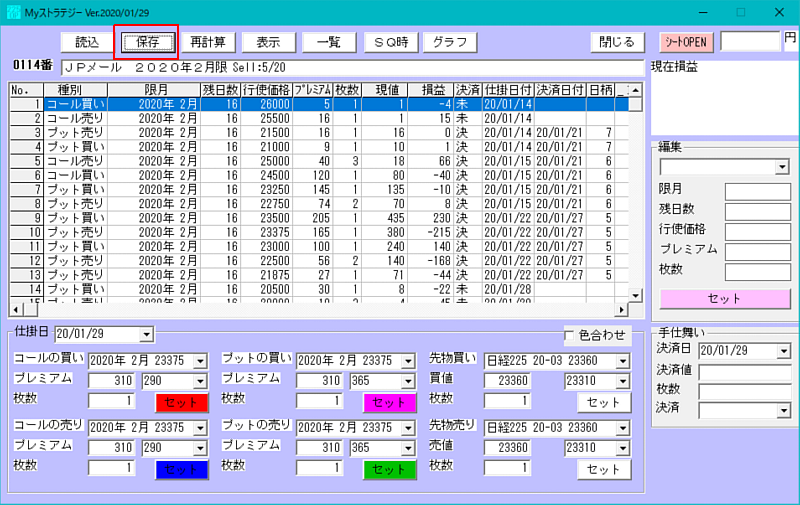Viewport: 800px width, 505px height.
Task: Click the green セット button
Action: [x=390, y=470]
